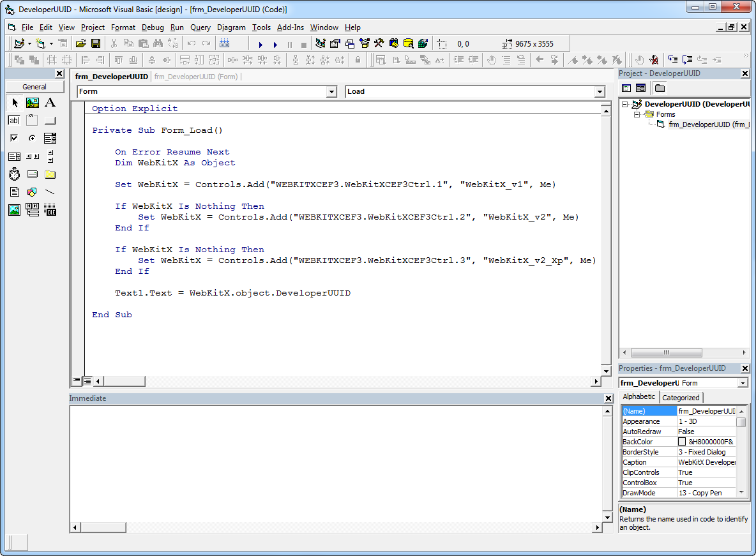Image resolution: width=756 pixels, height=556 pixels.
Task: Select the DirListBox folder control in toolbox
Action: pyautogui.click(x=50, y=174)
